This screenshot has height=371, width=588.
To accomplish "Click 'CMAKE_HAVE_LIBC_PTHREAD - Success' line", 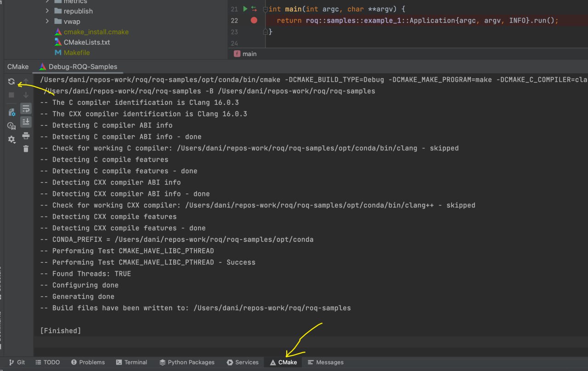I will [x=147, y=262].
